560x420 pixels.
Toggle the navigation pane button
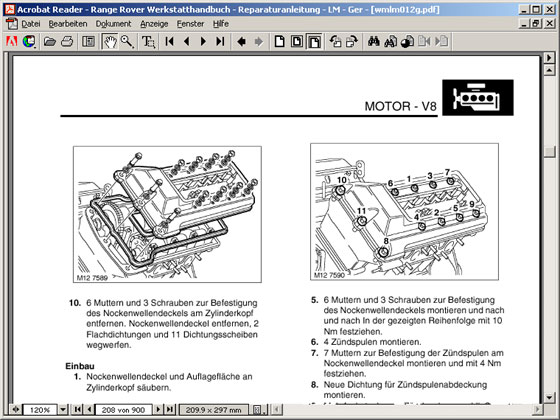tap(88, 42)
